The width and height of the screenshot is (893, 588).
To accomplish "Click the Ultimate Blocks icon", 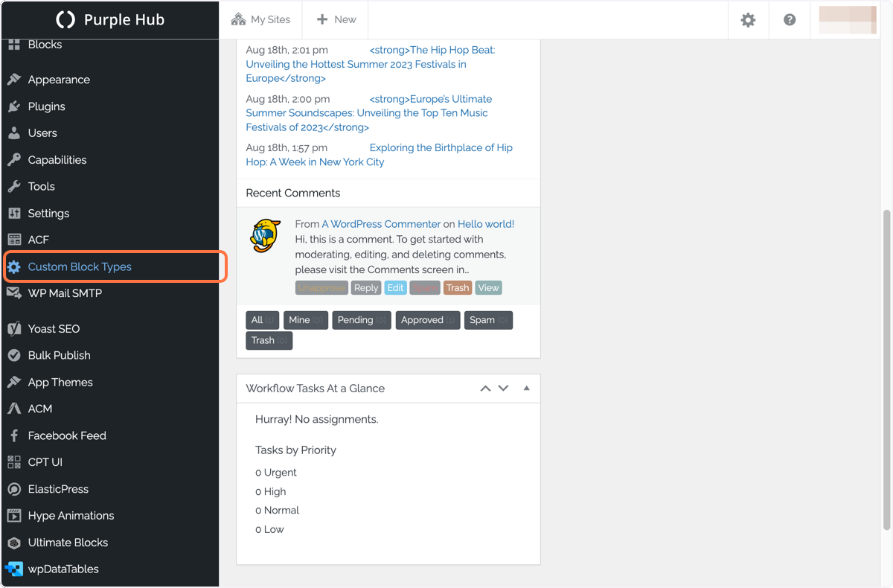I will pos(14,543).
